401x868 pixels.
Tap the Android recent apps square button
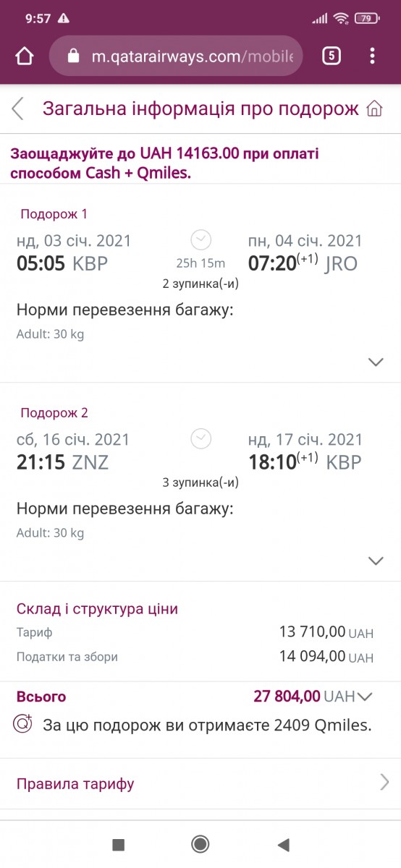point(119,844)
